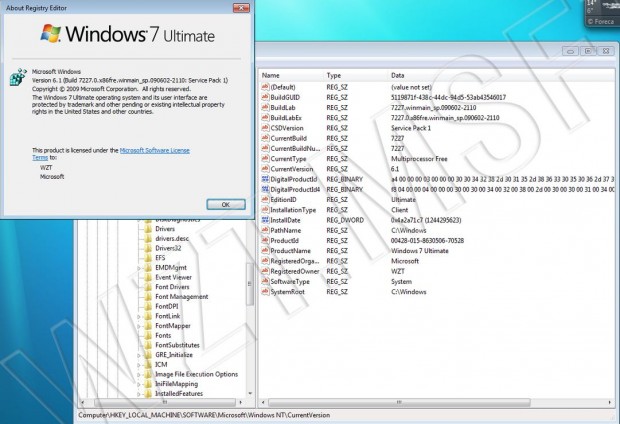This screenshot has width=620, height=424.
Task: Click the registry path in the status bar
Action: point(204,415)
